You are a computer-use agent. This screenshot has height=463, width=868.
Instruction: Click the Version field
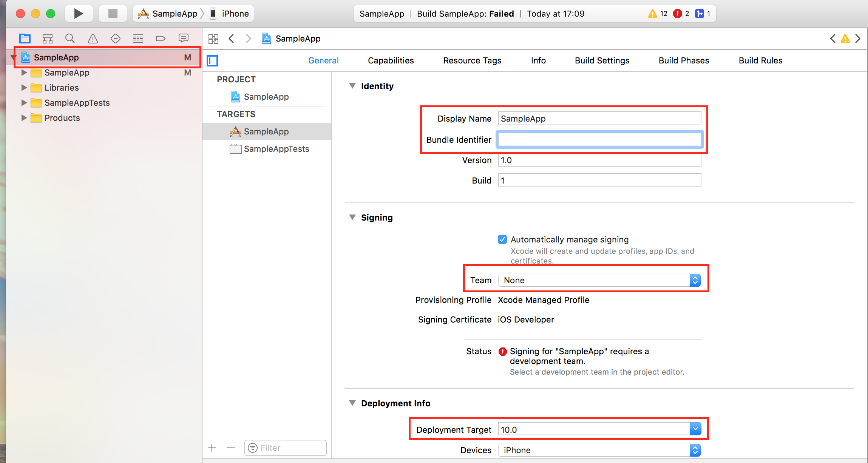pyautogui.click(x=599, y=160)
